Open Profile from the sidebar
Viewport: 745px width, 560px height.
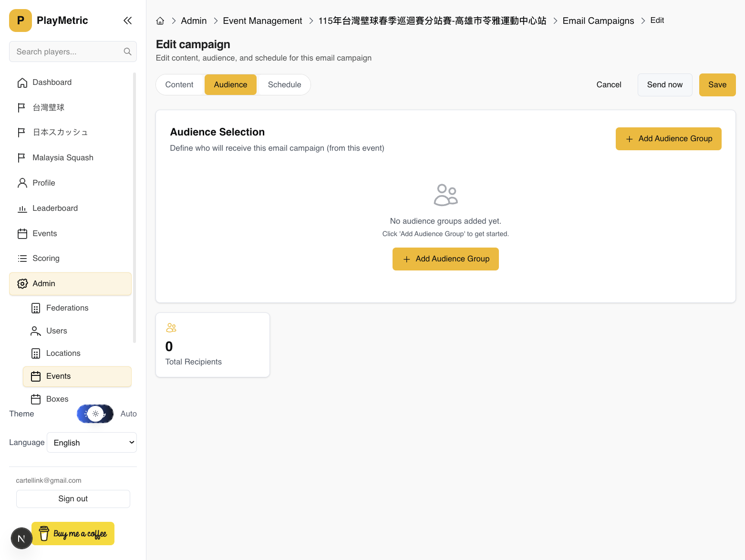[x=70, y=183]
